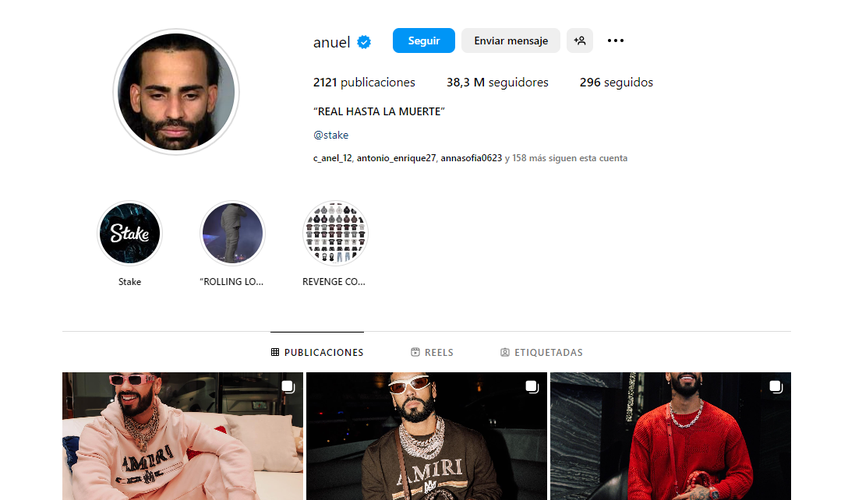Click the carousel icon on the brown Amiri post
Screen dimensions: 855x500
click(x=532, y=387)
